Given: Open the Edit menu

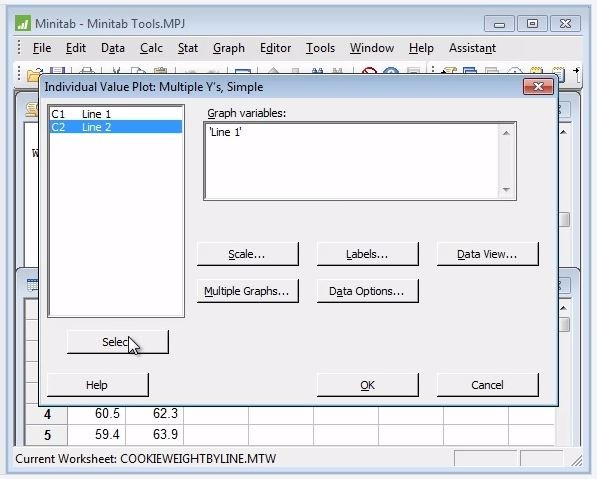Looking at the screenshot, I should tap(76, 48).
